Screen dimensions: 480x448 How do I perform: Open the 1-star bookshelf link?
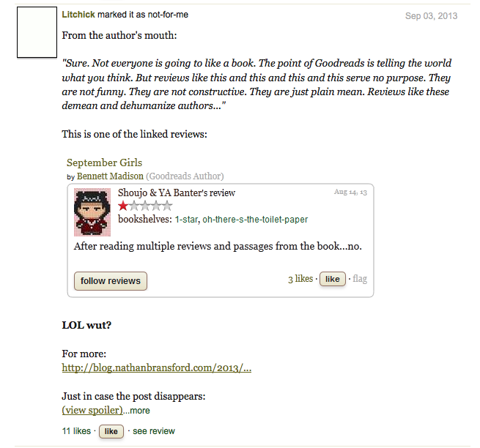pos(186,220)
